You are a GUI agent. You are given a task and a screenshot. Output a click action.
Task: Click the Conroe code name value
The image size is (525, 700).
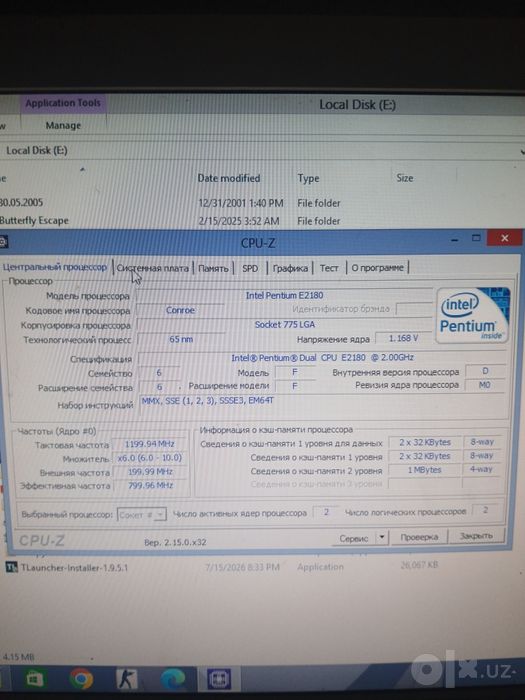tap(180, 310)
